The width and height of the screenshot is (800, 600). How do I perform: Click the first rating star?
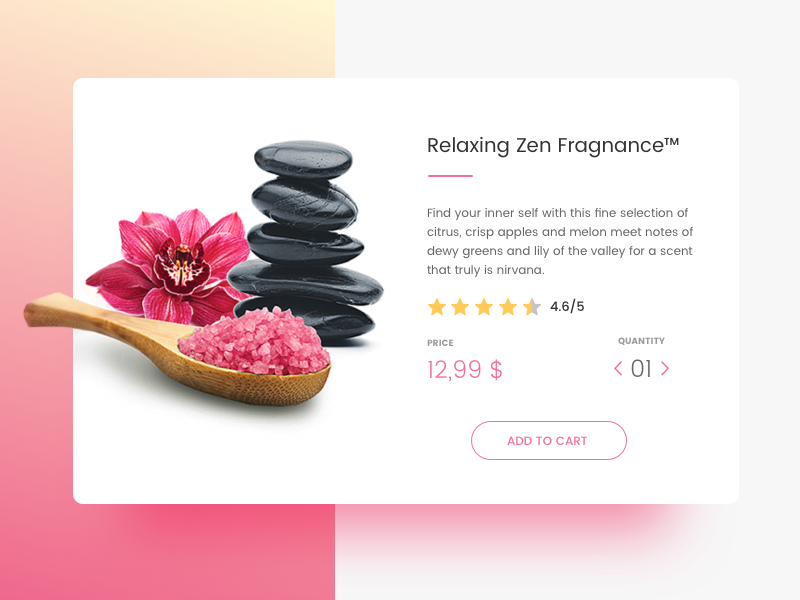point(437,307)
